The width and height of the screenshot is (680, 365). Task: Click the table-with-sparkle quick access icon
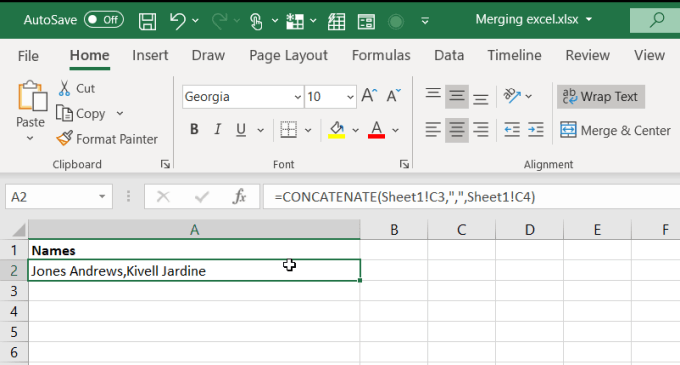295,21
